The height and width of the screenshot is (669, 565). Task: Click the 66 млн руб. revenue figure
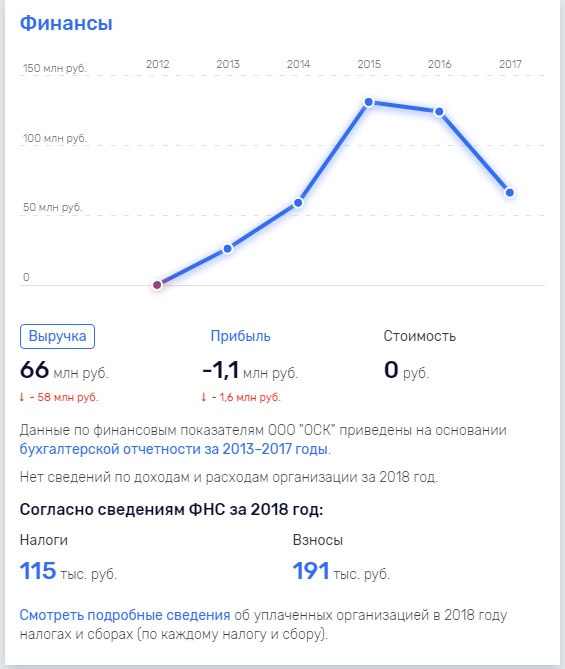64,370
